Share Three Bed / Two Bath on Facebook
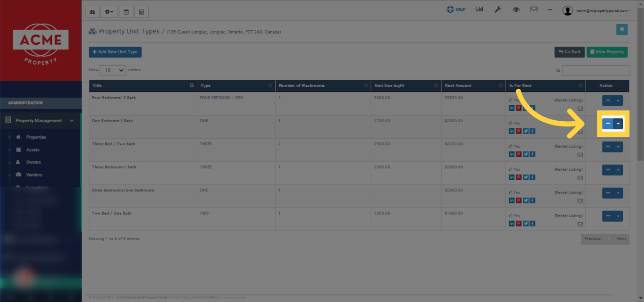 coord(533,154)
